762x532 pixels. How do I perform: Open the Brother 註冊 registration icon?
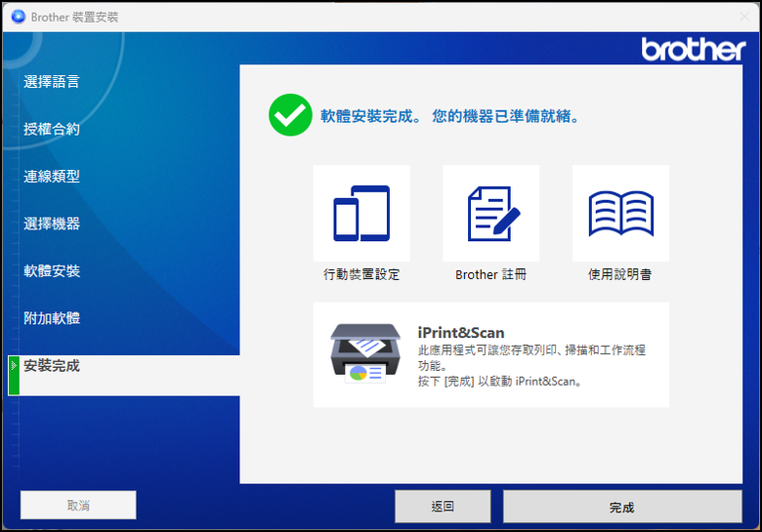coord(490,213)
